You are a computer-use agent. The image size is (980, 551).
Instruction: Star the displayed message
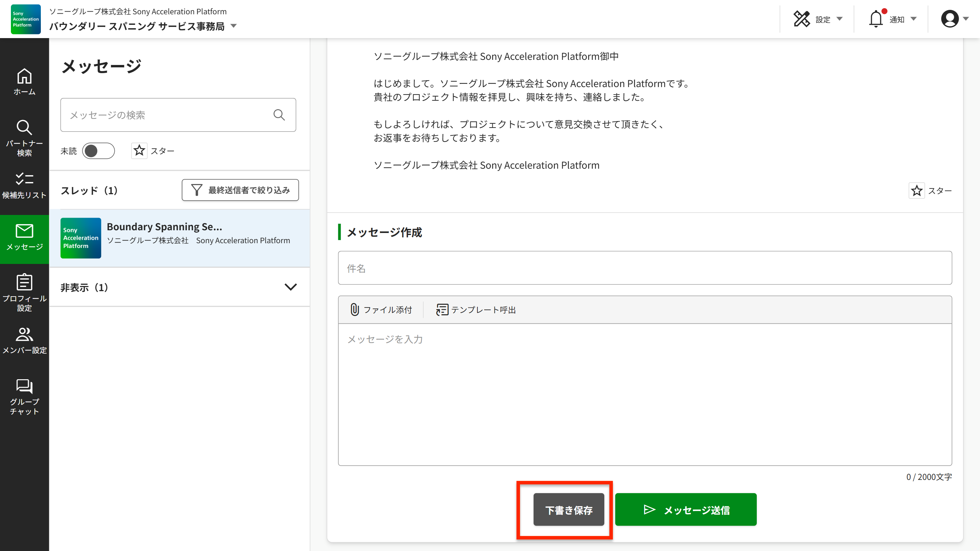[916, 190]
